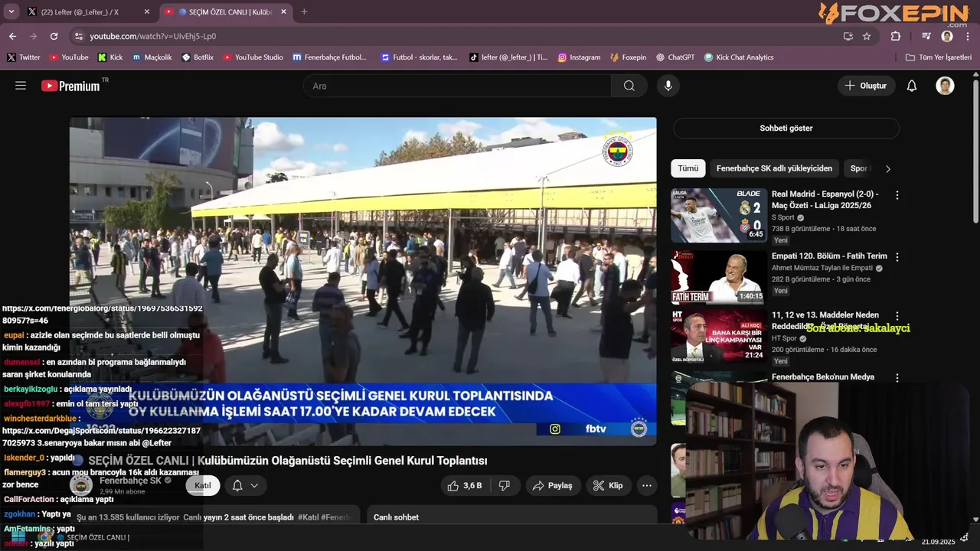Open Real Madrid - Espanyol video thumbnail

[x=719, y=215]
